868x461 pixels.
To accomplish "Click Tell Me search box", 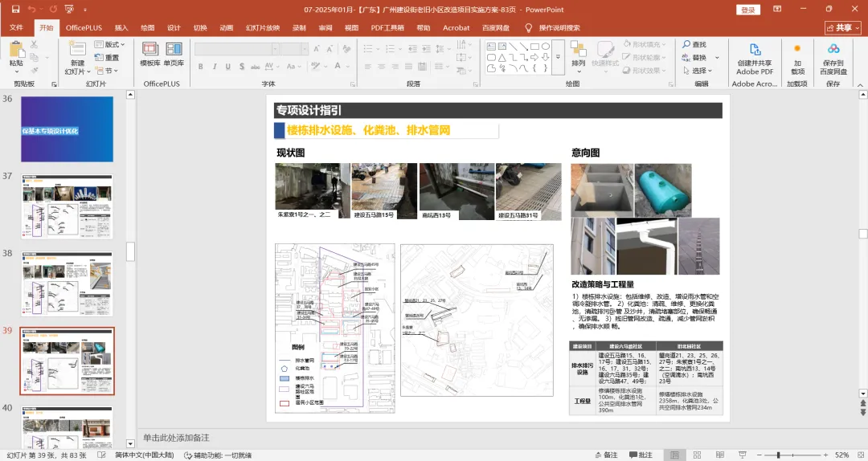I will tap(559, 27).
